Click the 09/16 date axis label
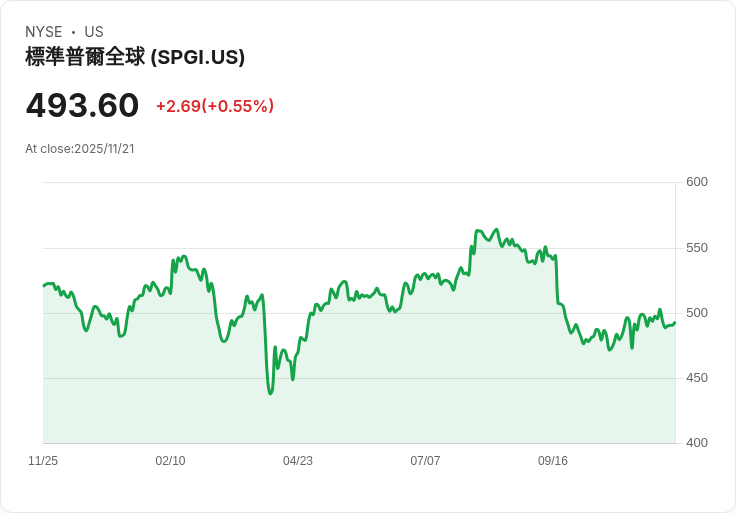This screenshot has height=513, width=736. pyautogui.click(x=553, y=461)
